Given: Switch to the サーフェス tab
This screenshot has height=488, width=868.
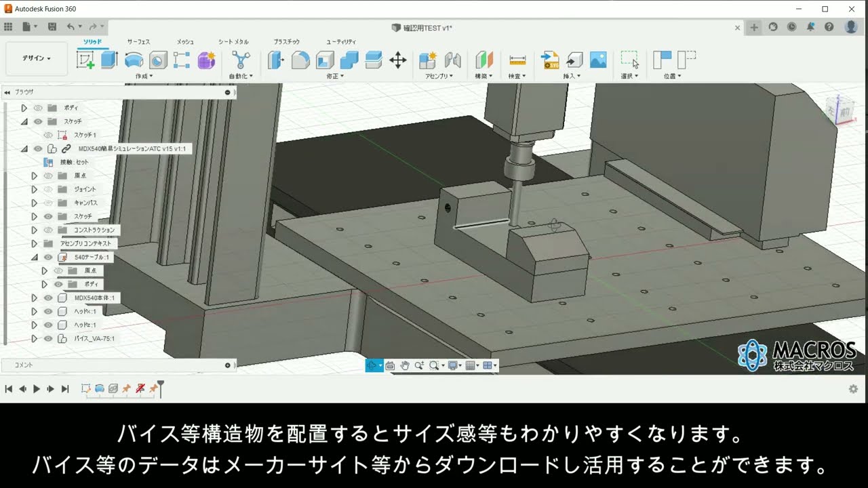Looking at the screenshot, I should pyautogui.click(x=138, y=41).
